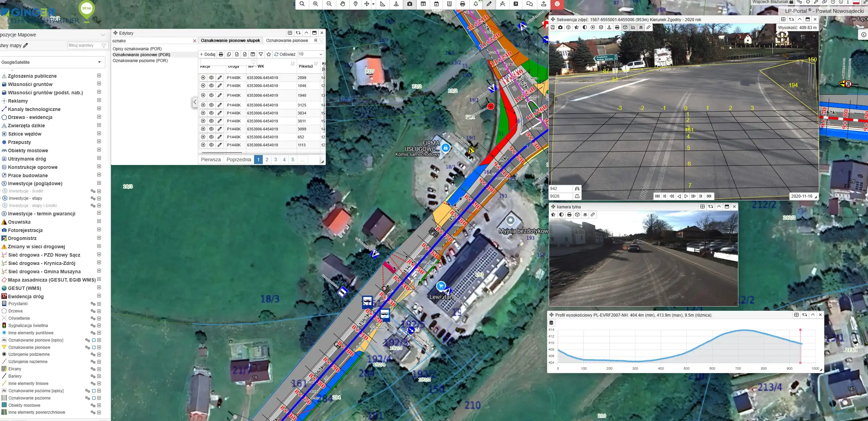Open the map print tool
Viewport: 868px width, 421px height.
click(x=462, y=4)
